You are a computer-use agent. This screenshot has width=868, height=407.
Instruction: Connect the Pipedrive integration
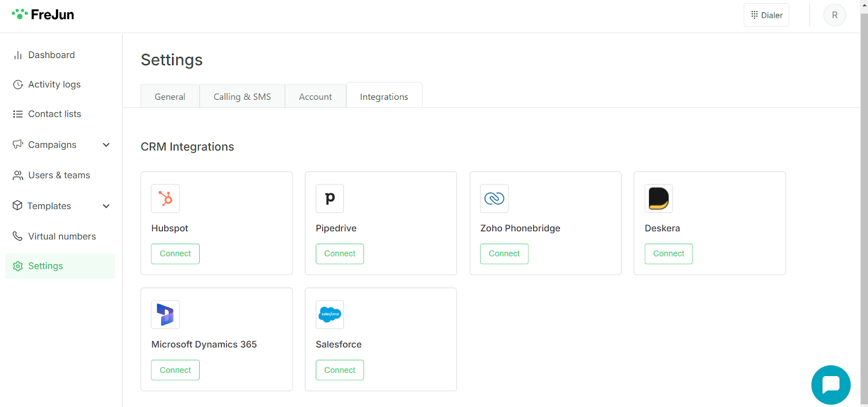pyautogui.click(x=340, y=254)
